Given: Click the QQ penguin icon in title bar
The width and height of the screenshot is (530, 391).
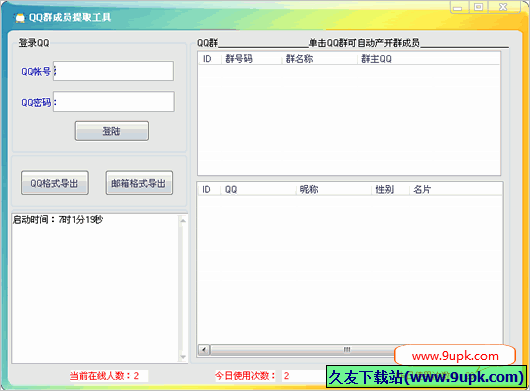Looking at the screenshot, I should tap(20, 18).
